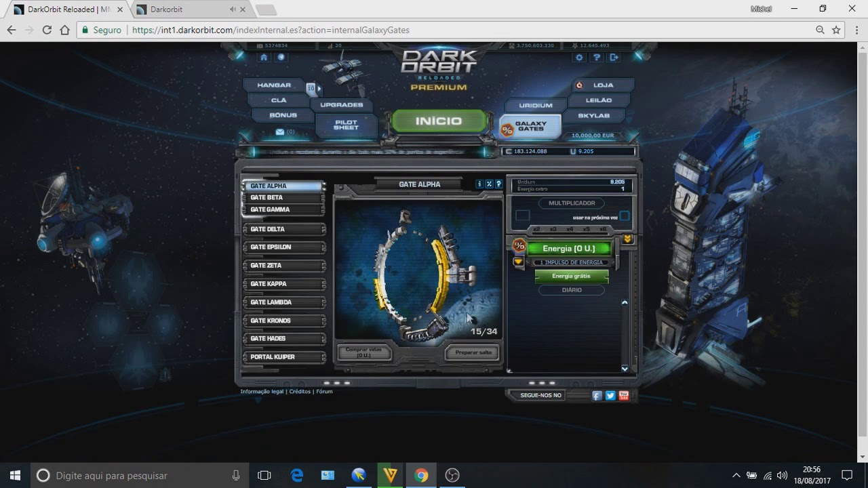Select the Gate Epsilon tab
Viewport: 868px width, 488px height.
(x=283, y=247)
